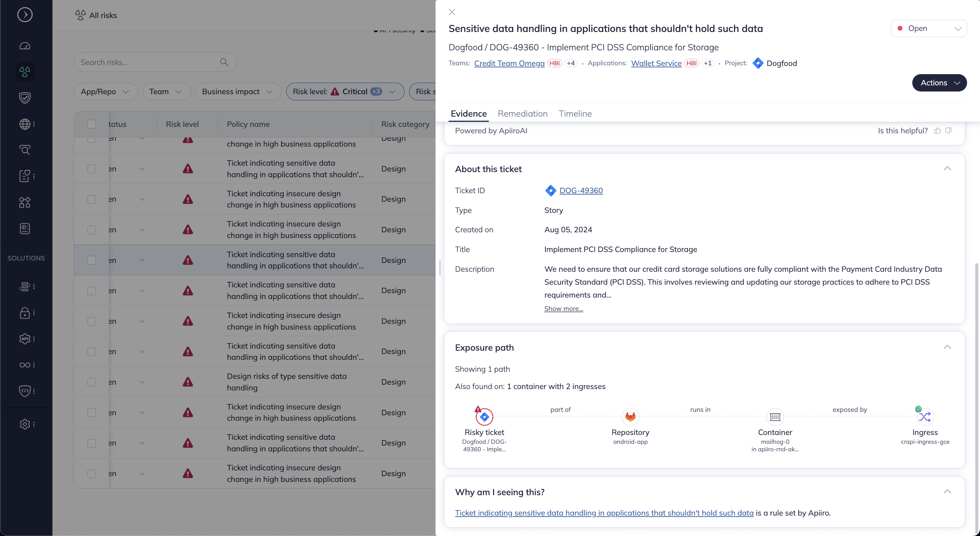Collapse the Exposure path section
980x536 pixels.
pos(947,347)
